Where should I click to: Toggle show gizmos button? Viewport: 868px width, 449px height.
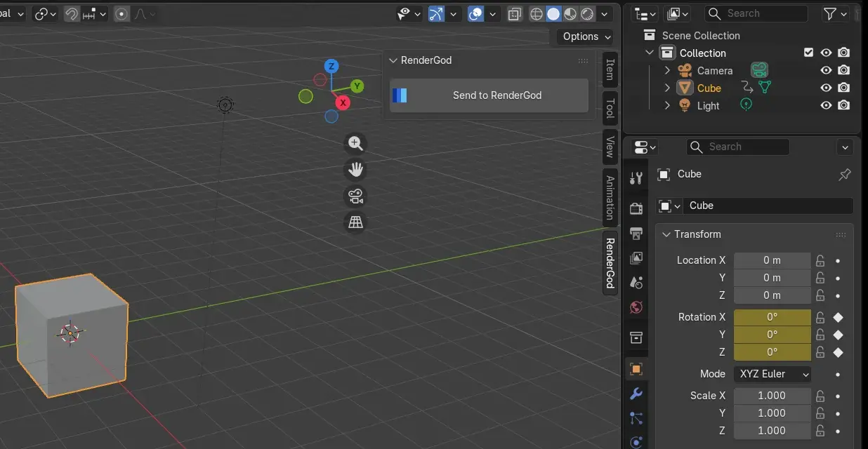coord(436,14)
